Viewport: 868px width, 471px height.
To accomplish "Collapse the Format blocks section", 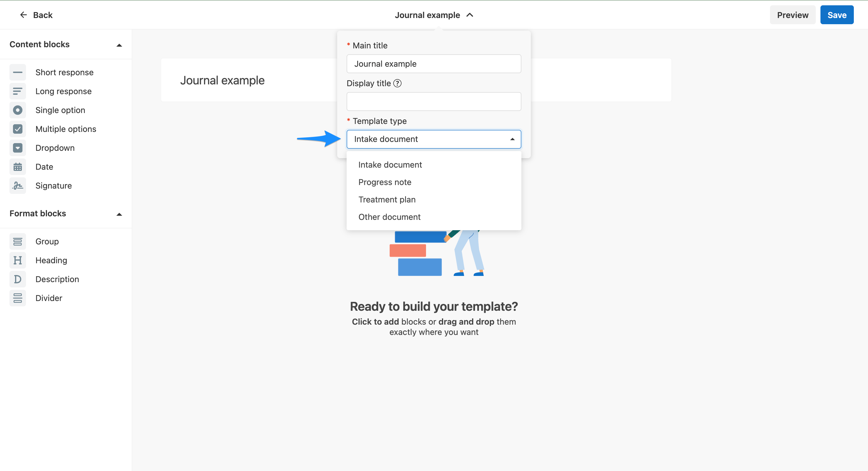I will 119,214.
